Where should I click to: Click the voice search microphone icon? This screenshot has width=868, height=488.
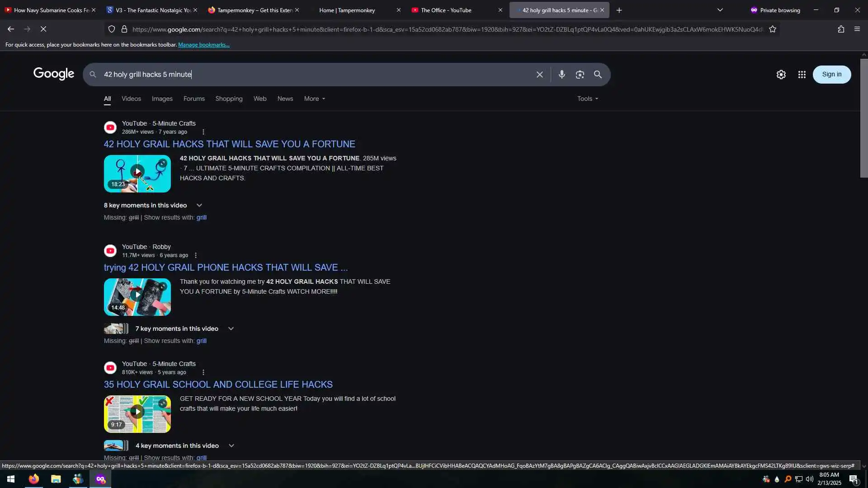pyautogui.click(x=561, y=75)
